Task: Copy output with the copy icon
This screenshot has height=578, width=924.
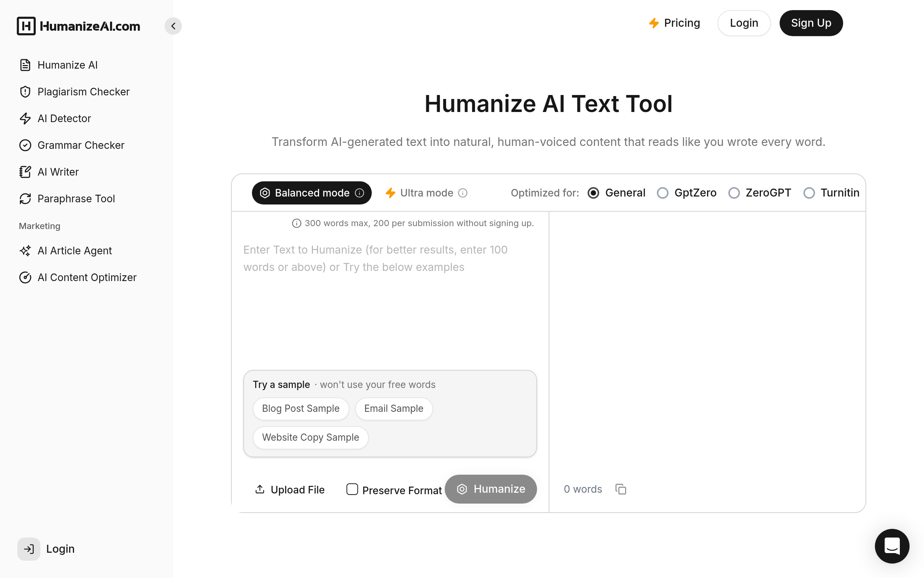Action: [x=621, y=489]
